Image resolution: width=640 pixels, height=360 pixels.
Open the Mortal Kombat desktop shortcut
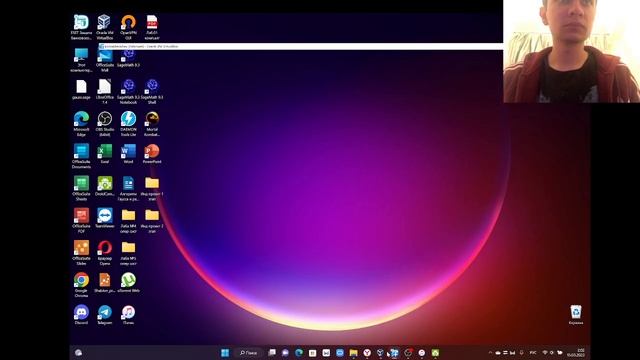click(152, 124)
